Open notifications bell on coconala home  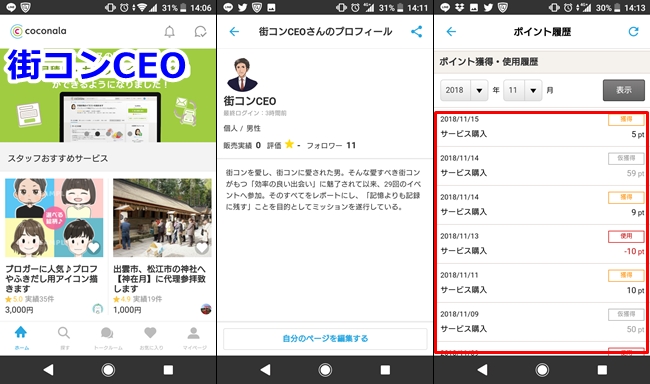tap(170, 32)
